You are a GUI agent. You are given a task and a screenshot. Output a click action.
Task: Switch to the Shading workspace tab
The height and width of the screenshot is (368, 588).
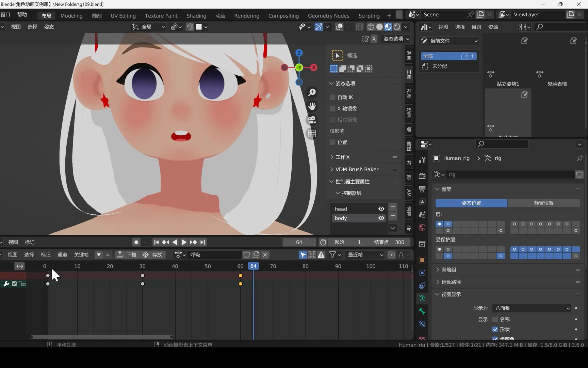coord(196,16)
